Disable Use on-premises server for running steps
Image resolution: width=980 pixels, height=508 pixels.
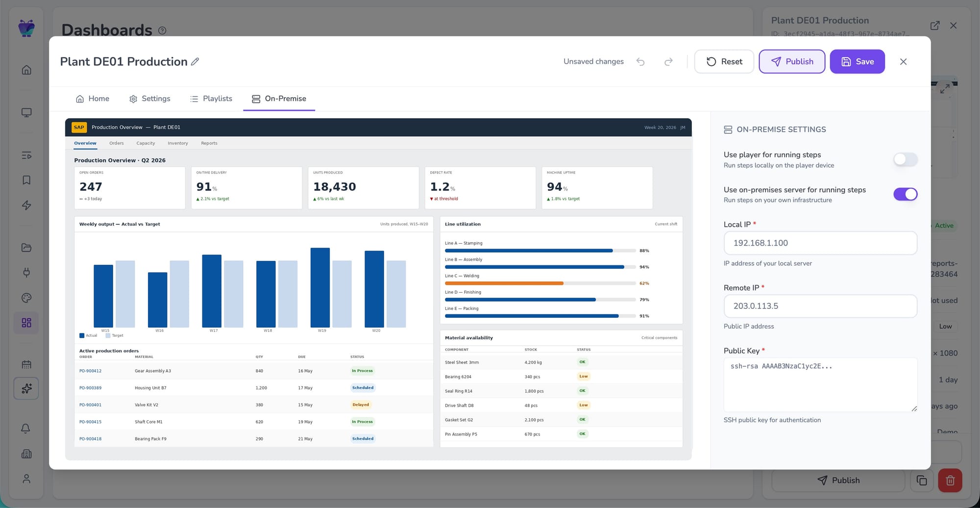click(x=905, y=194)
